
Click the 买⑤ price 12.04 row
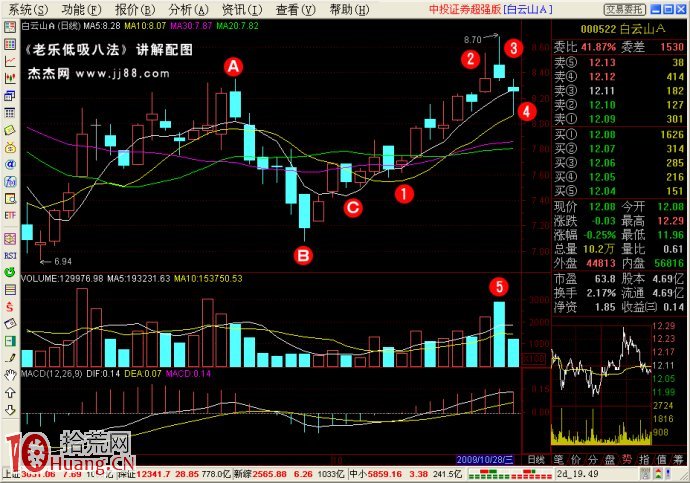619,191
